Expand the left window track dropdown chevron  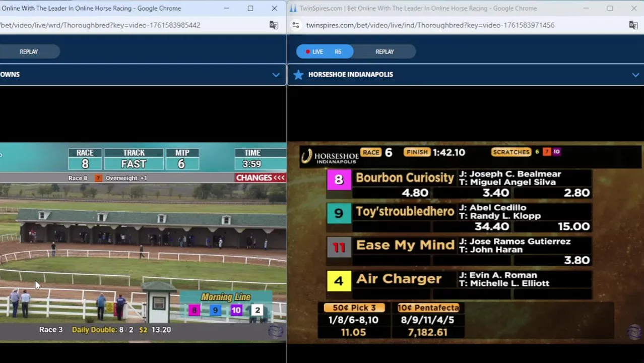tap(276, 75)
